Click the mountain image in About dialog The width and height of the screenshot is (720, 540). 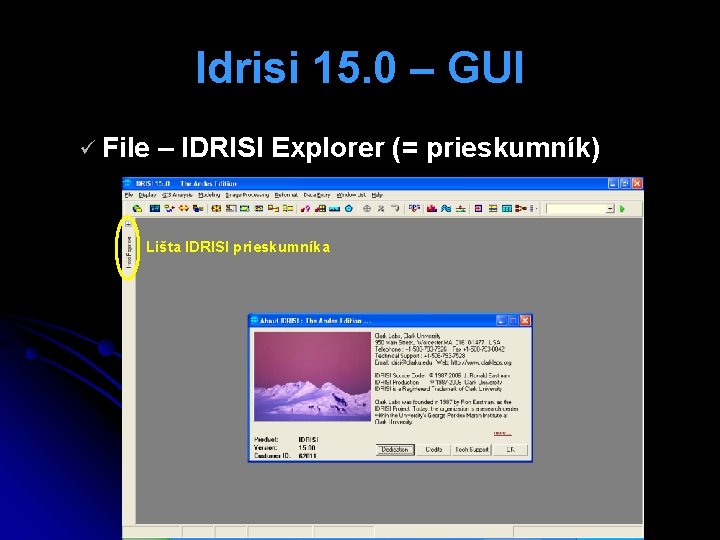[312, 377]
